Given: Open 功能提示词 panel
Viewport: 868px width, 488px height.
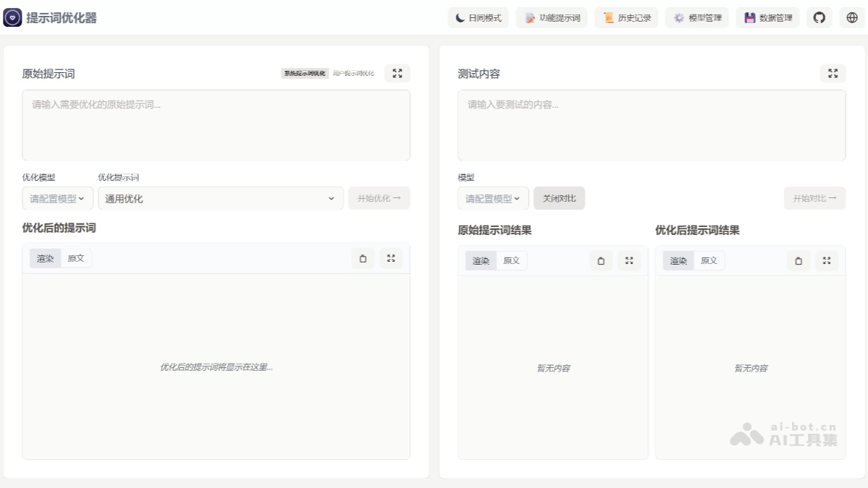Looking at the screenshot, I should 551,17.
